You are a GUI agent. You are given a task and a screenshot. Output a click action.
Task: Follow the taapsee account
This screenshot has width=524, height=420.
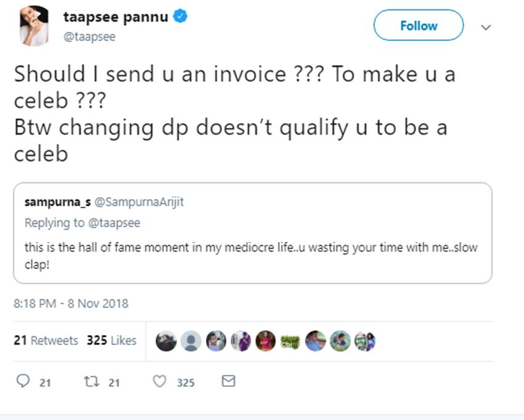pyautogui.click(x=418, y=26)
